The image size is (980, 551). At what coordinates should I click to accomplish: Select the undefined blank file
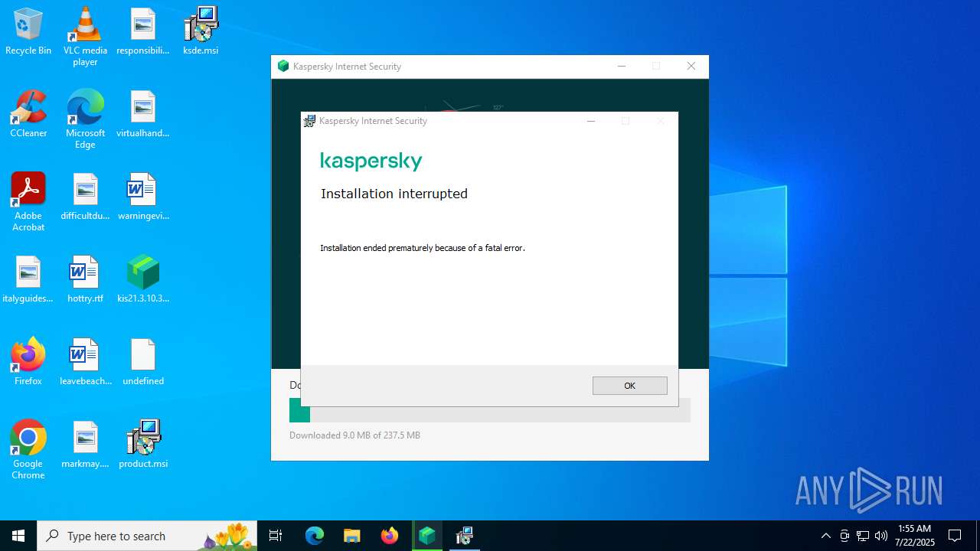coord(142,363)
